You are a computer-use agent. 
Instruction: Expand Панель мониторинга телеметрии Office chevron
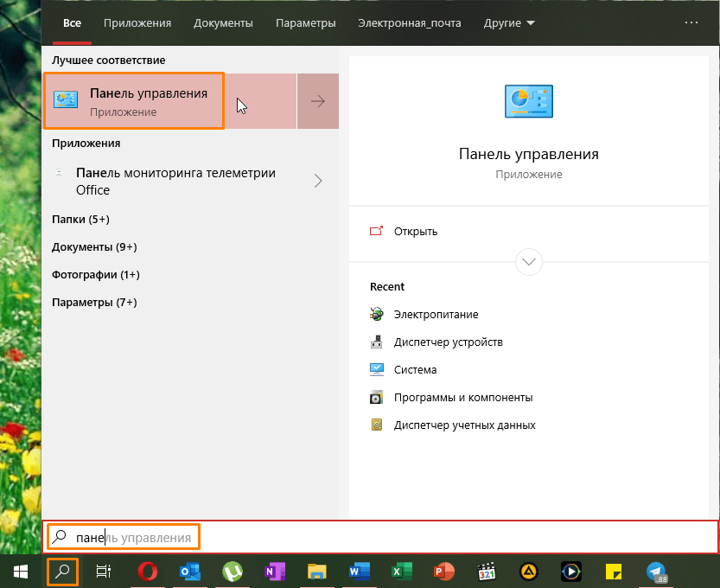tap(318, 181)
